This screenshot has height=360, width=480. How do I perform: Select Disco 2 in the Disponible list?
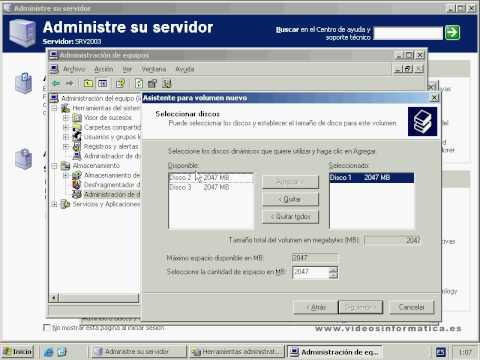[x=211, y=178]
